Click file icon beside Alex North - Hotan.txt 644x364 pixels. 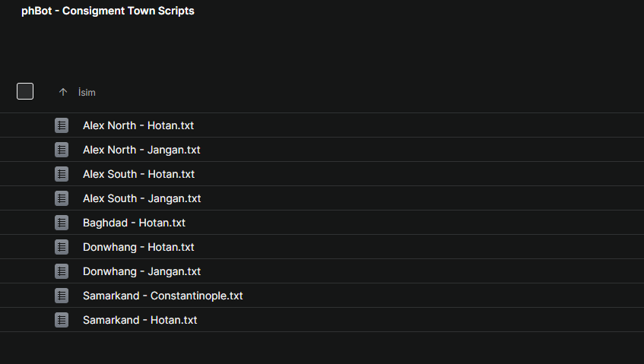[x=62, y=125]
